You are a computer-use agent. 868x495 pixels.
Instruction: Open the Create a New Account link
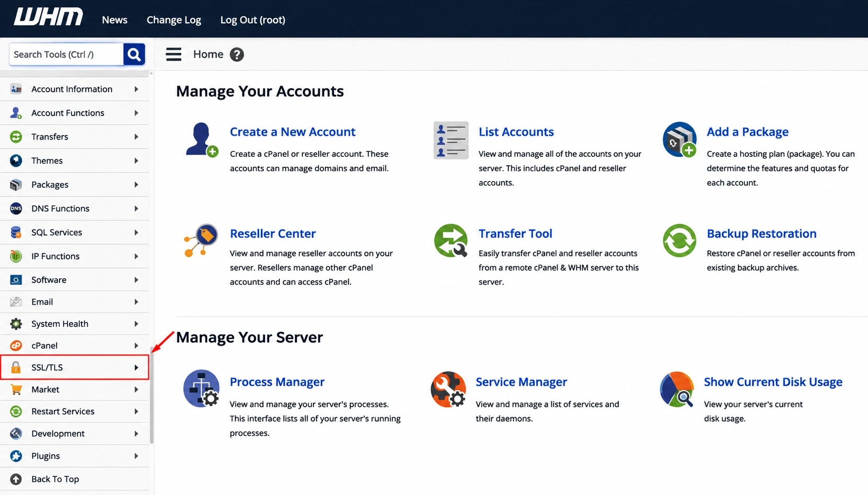(x=293, y=132)
